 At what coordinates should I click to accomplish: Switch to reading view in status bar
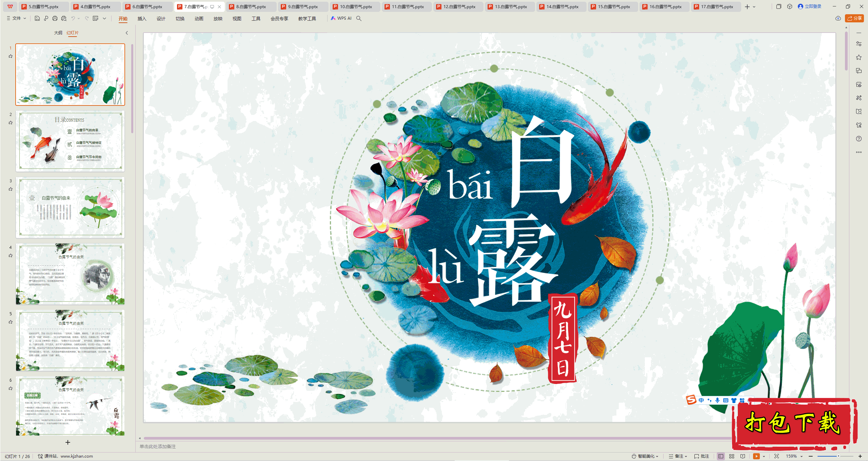(x=743, y=456)
